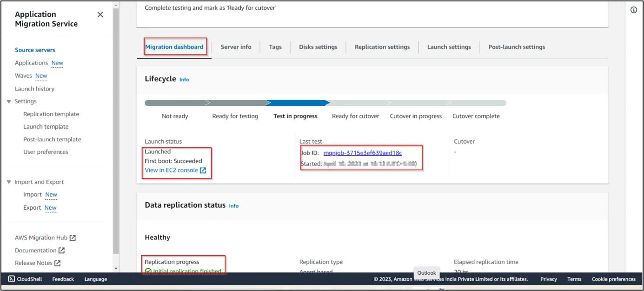Open Waves in the sidebar

(23, 76)
